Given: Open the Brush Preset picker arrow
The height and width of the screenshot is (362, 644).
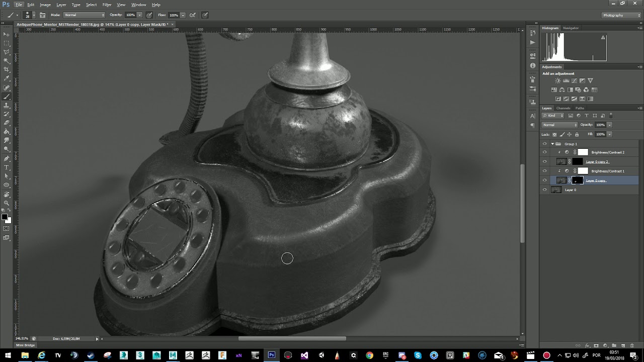Looking at the screenshot, I should (x=33, y=15).
